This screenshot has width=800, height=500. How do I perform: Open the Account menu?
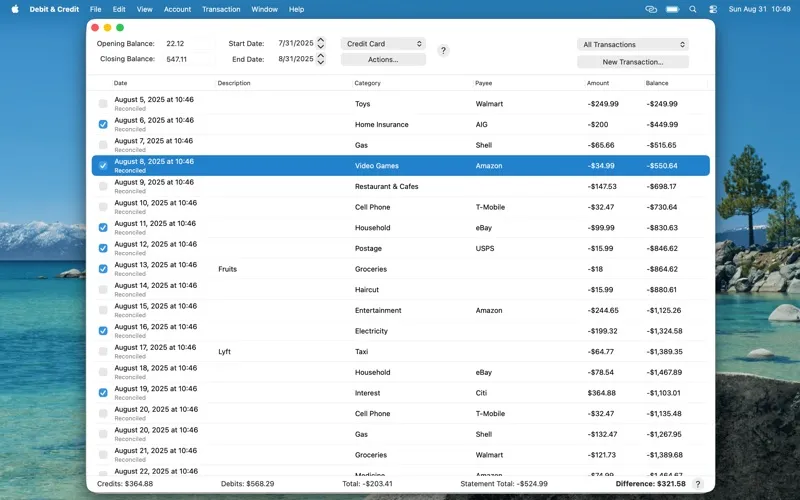(177, 9)
